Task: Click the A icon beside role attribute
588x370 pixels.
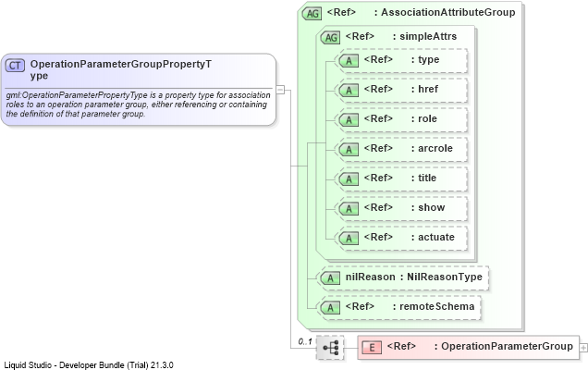Action: pos(349,119)
